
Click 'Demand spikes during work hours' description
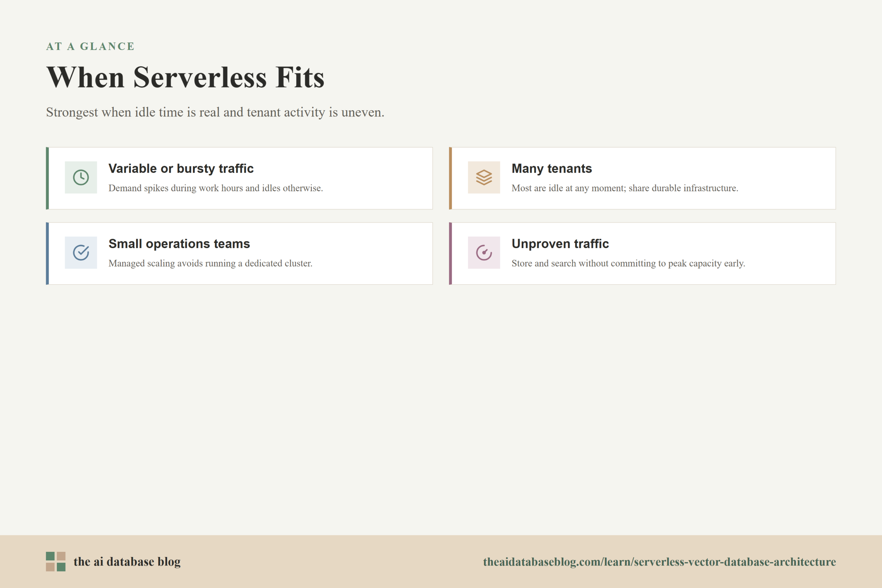(x=216, y=188)
